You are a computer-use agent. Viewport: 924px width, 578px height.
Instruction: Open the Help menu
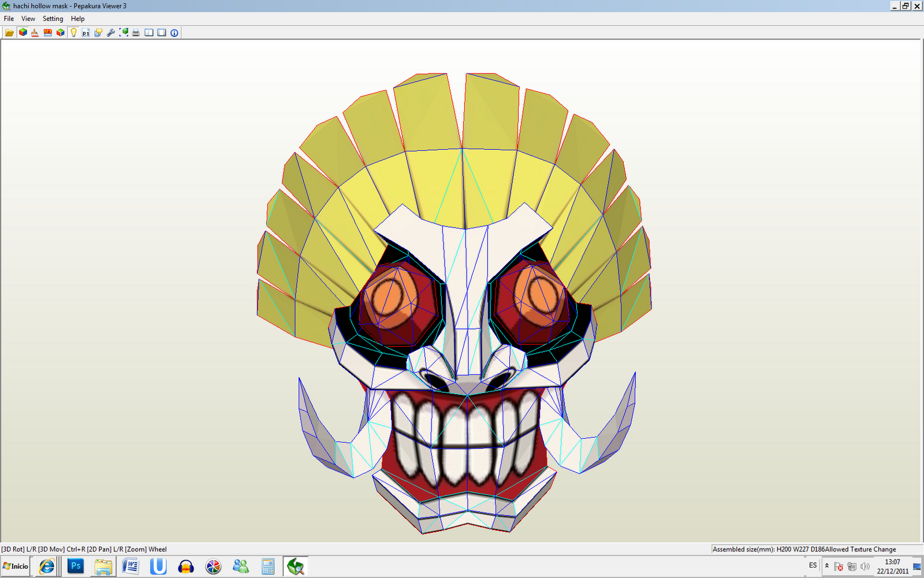[x=77, y=18]
